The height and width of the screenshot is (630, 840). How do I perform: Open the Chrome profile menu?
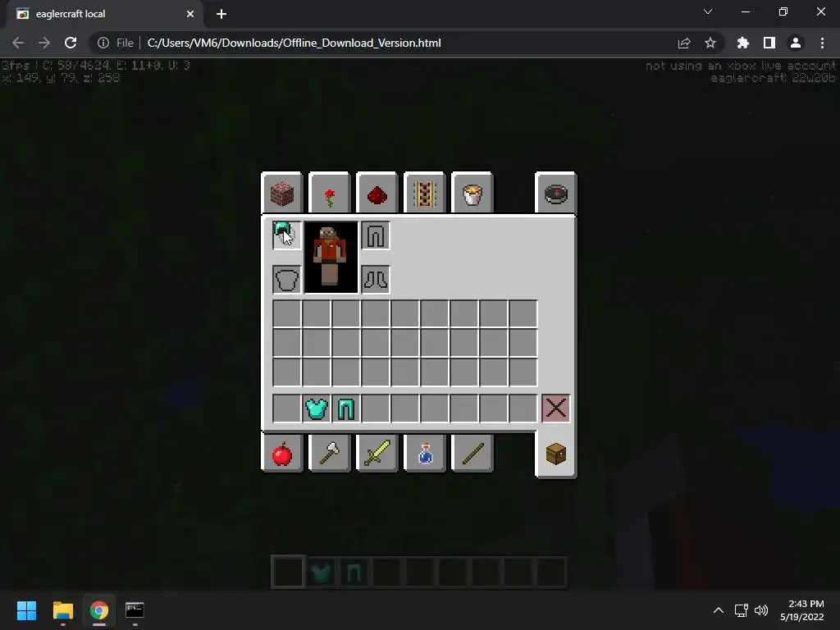pyautogui.click(x=796, y=43)
